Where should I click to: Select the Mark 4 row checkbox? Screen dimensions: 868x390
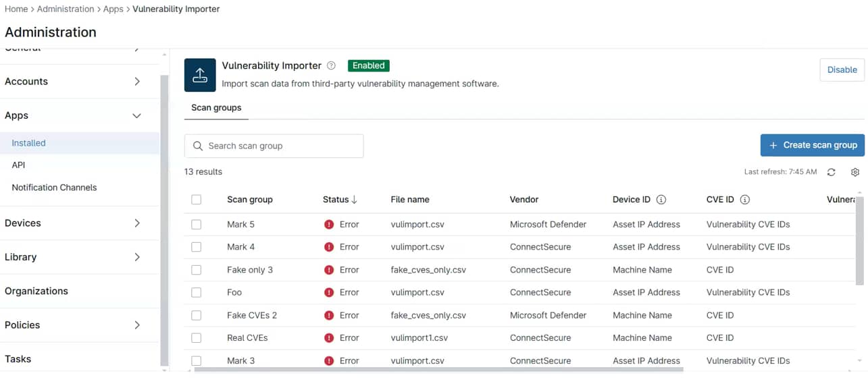click(x=197, y=247)
